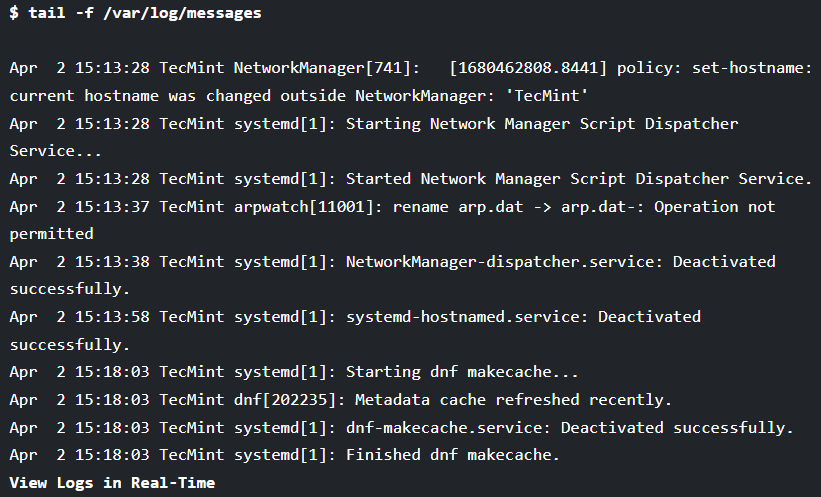The width and height of the screenshot is (821, 497).
Task: Click the arpwatch[11001] process name
Action: [304, 207]
